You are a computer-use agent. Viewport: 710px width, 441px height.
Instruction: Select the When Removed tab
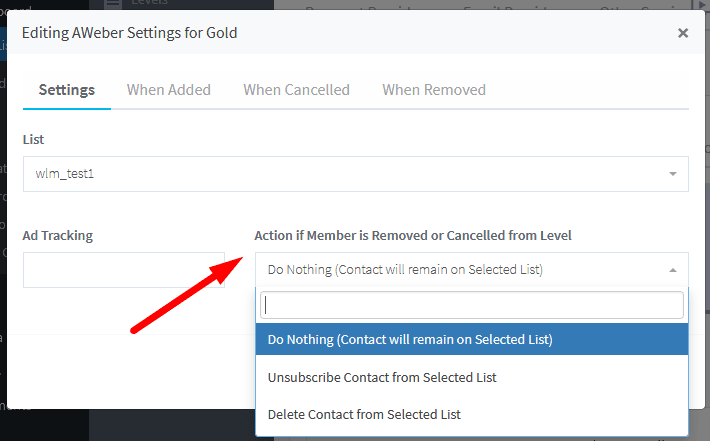click(434, 90)
